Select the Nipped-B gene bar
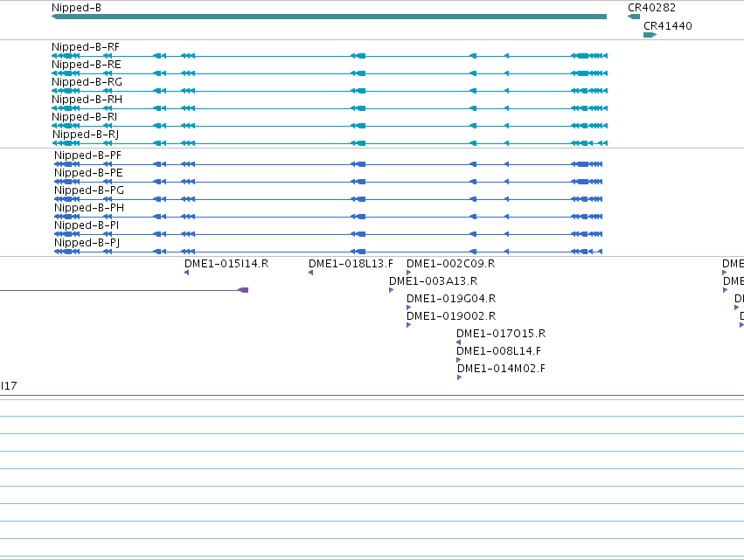Viewport: 744px width, 560px height. [329, 17]
